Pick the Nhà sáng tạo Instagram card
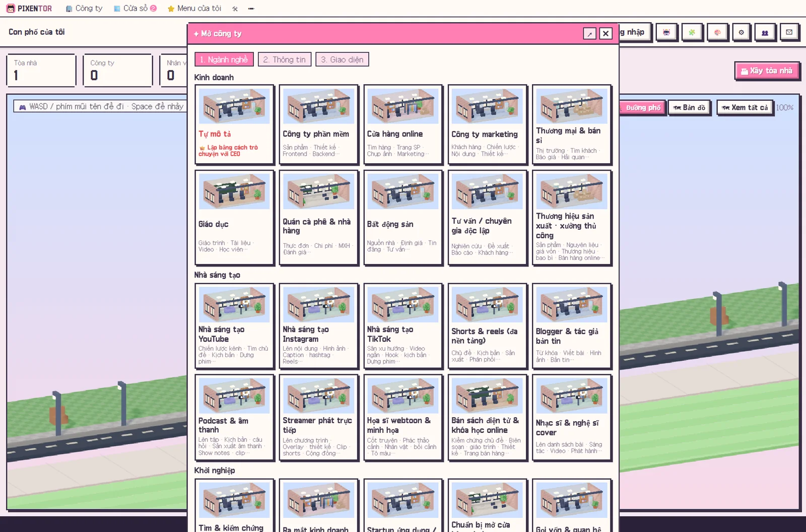This screenshot has width=806, height=532. [x=319, y=326]
